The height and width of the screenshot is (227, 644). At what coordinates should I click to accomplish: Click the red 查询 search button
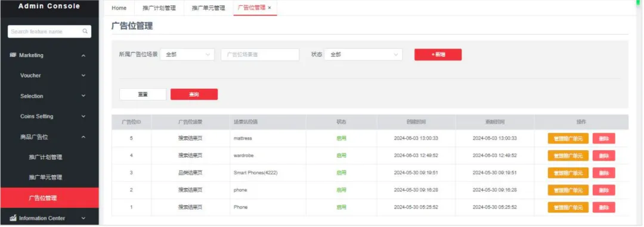[194, 94]
